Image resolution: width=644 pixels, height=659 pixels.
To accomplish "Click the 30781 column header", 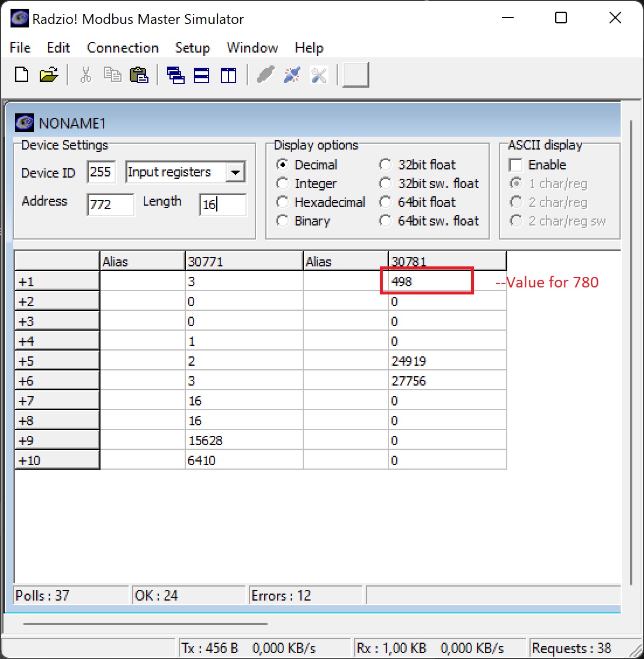I will 446,261.
